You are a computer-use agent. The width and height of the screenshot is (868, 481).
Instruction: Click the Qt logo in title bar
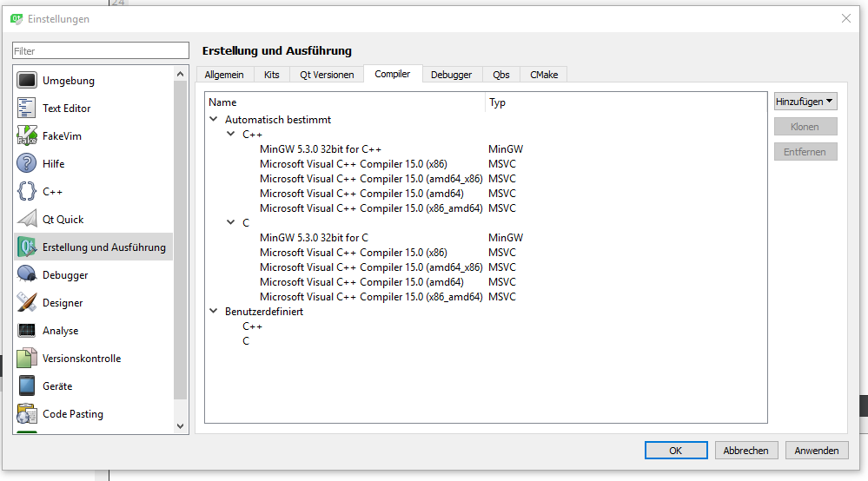coord(16,19)
